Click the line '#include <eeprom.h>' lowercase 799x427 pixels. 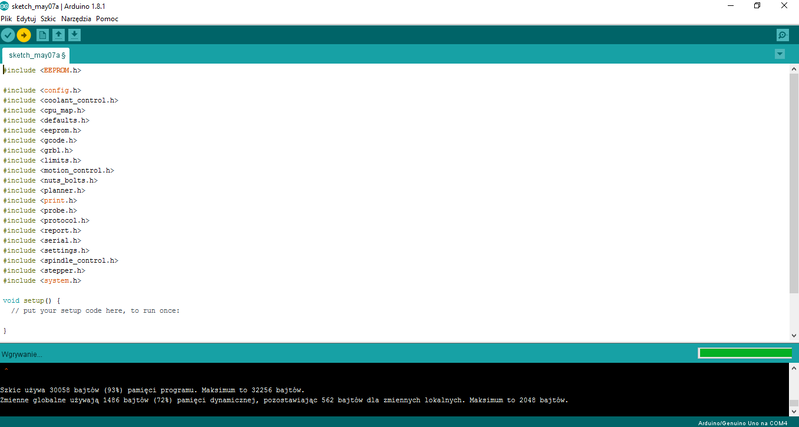42,130
